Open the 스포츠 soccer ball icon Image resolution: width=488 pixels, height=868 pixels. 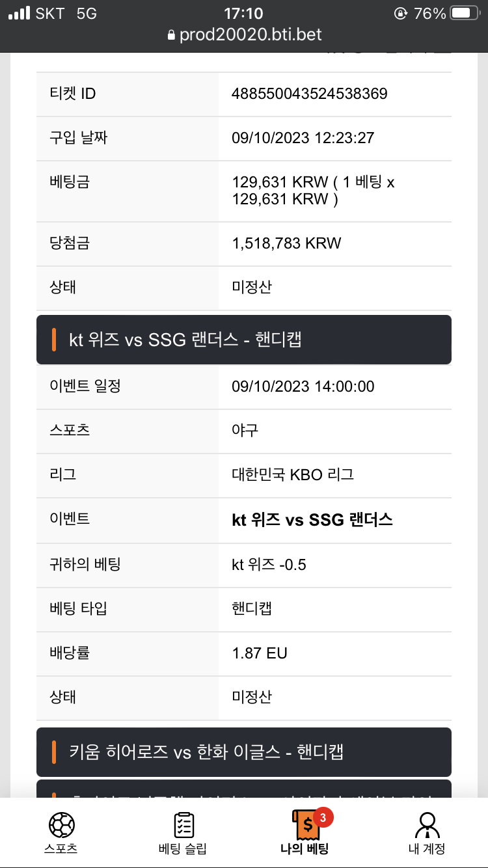click(61, 825)
